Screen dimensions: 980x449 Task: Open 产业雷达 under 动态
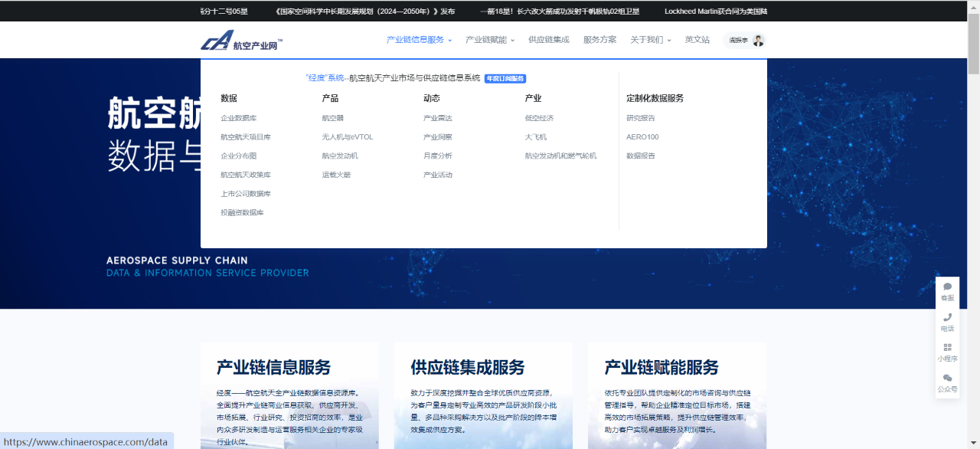[x=437, y=118]
